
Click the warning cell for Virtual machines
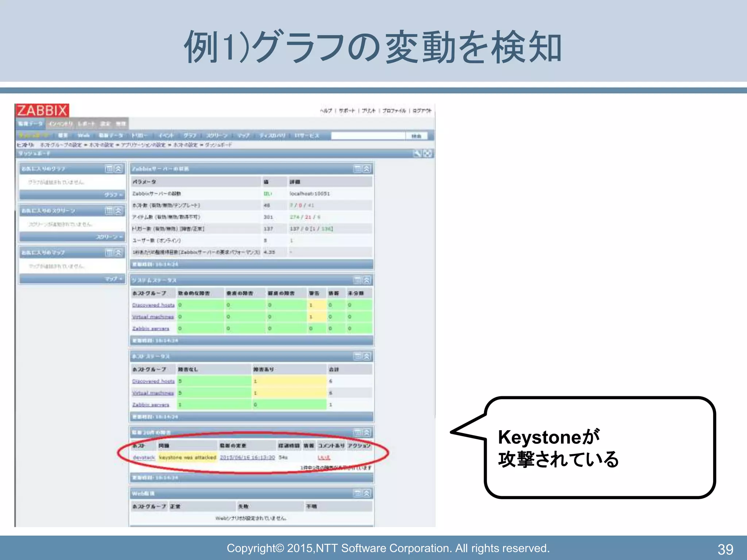point(317,317)
